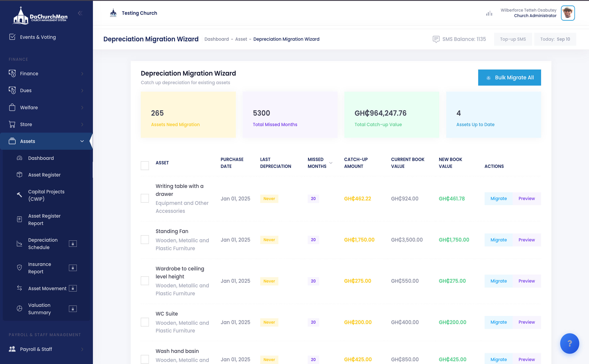Open the Assets Dashboard menu item

[x=46, y=158]
